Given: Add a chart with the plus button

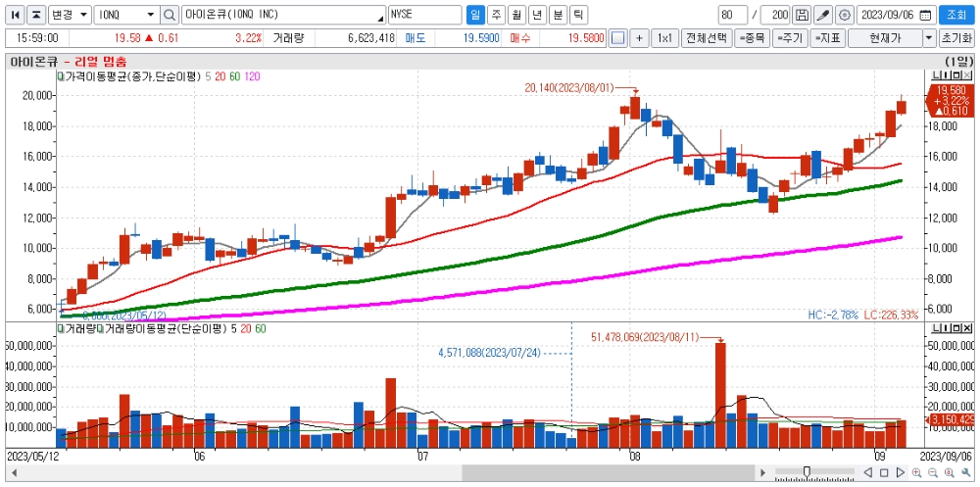Looking at the screenshot, I should point(639,38).
